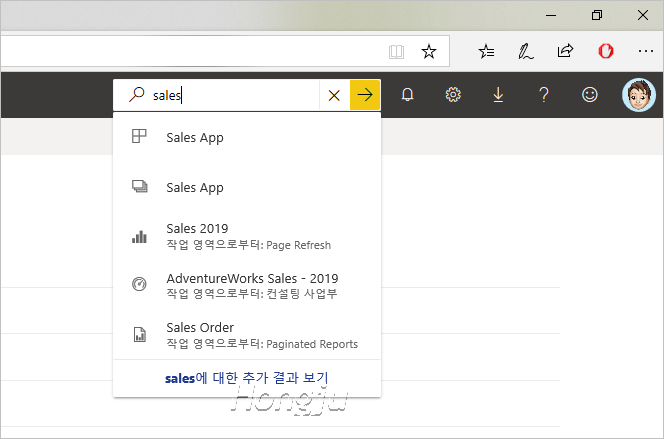Select the Sales App result with app grid icon

247,137
